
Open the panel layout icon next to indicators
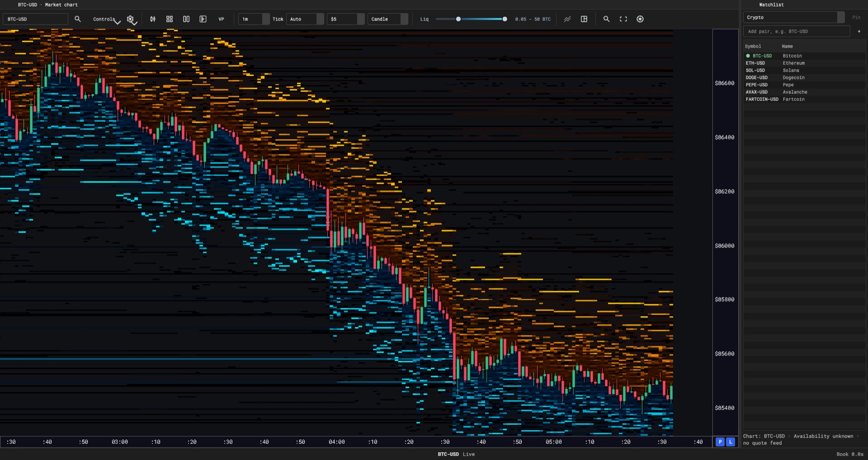(x=584, y=19)
